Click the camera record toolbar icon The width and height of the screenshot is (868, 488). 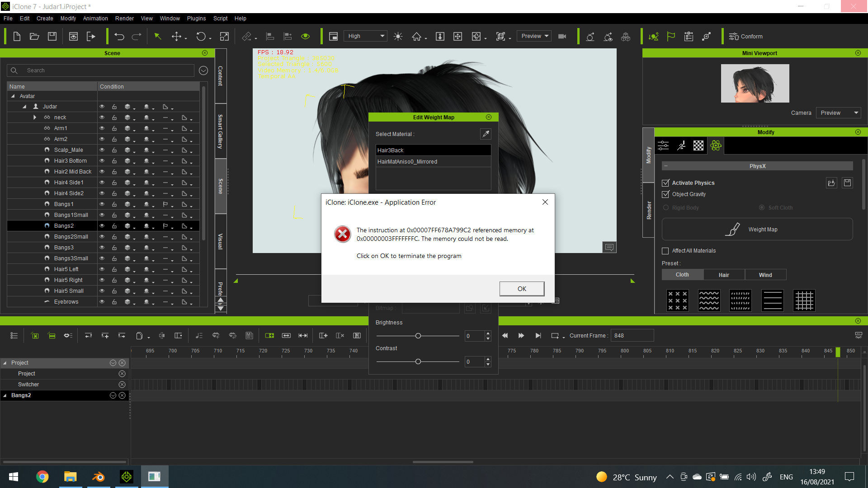[562, 37]
